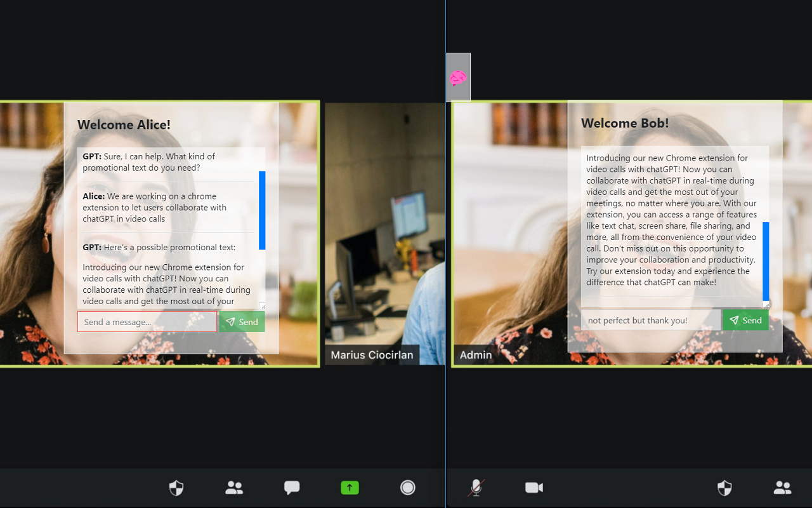
Task: Click GPT's 'Sure, I can help' message
Action: coord(149,162)
